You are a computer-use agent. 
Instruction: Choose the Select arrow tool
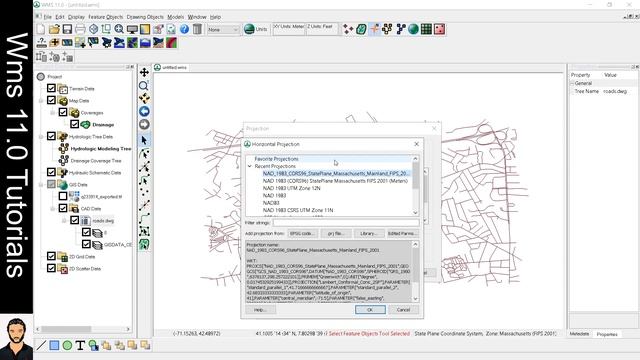pyautogui.click(x=144, y=140)
